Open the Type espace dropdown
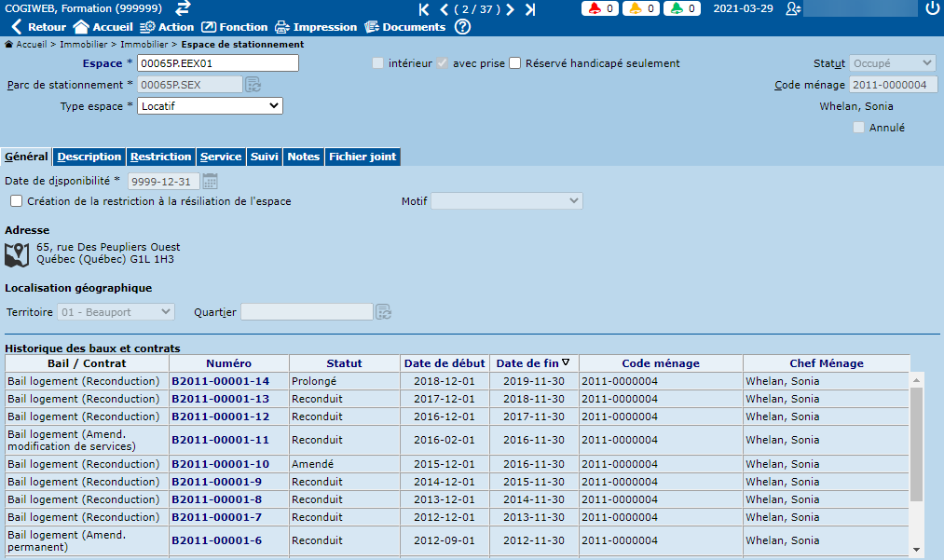This screenshot has height=560, width=944. click(210, 106)
